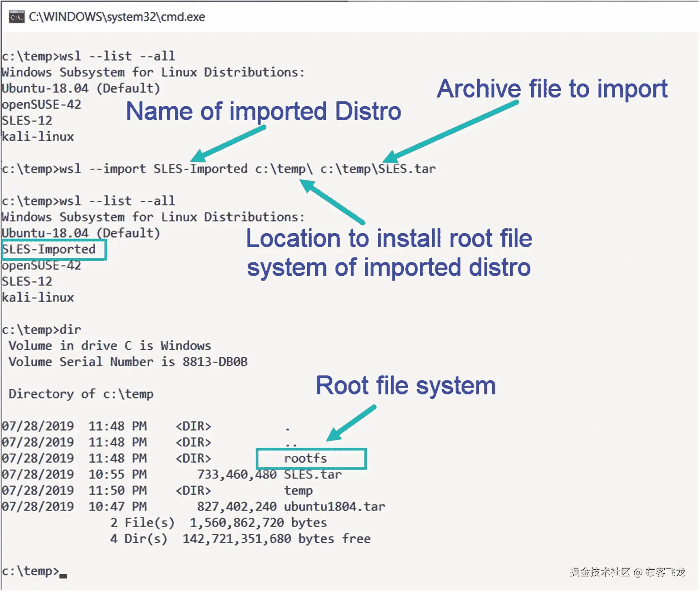Click the watermark text at bottom right
700x592 pixels.
[627, 572]
